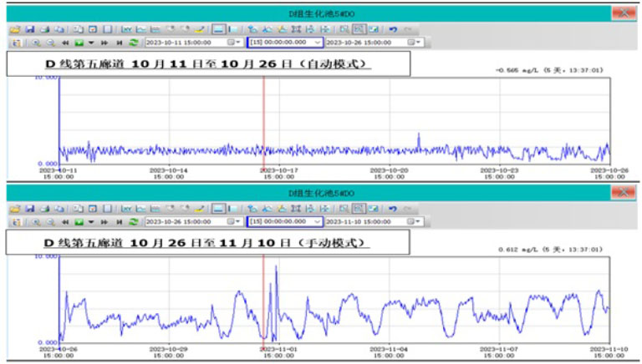Click the yellow highlighter pen icon in top toolbar

pos(200,29)
